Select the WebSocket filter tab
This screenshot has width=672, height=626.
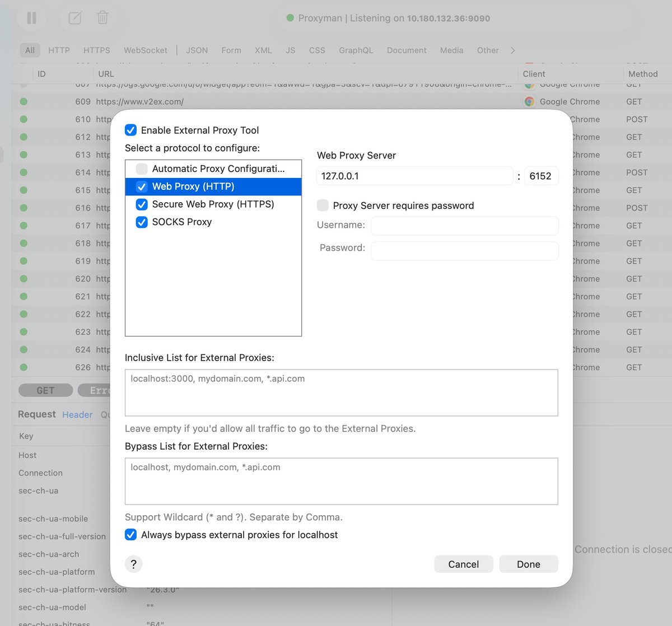(146, 50)
